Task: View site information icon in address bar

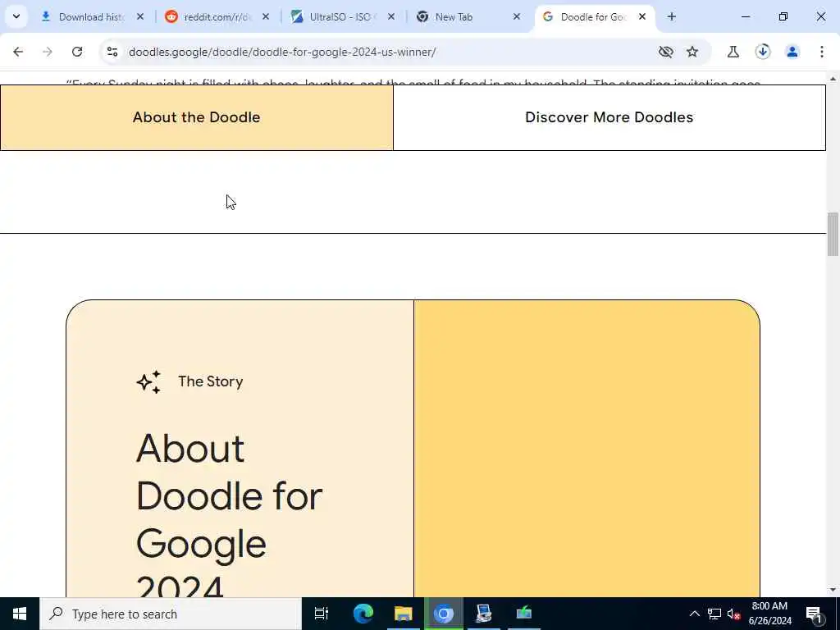Action: pos(112,52)
